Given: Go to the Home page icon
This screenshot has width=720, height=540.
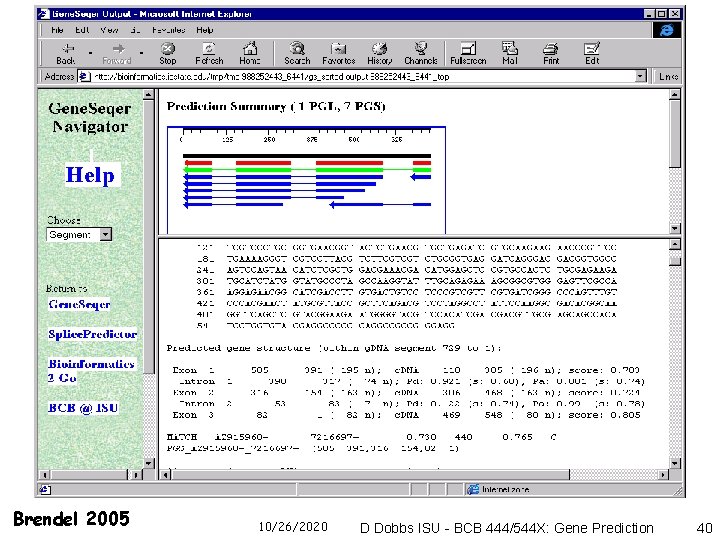Looking at the screenshot, I should click(x=250, y=54).
